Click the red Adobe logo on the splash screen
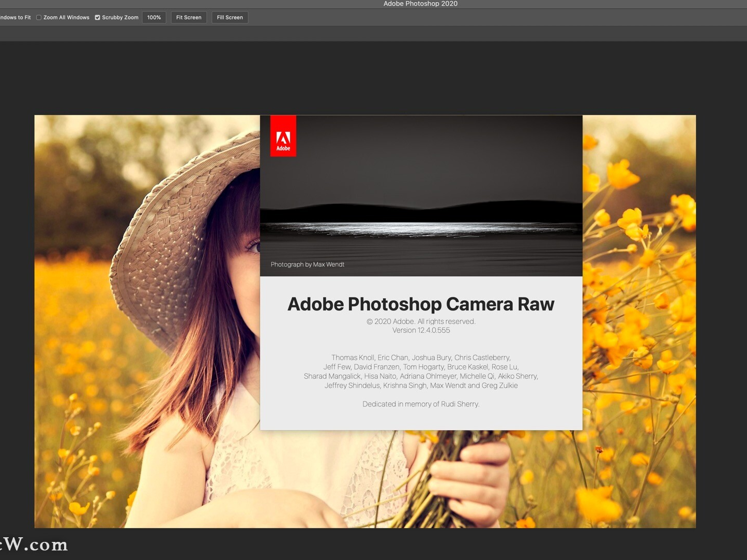747x560 pixels. 283,135
